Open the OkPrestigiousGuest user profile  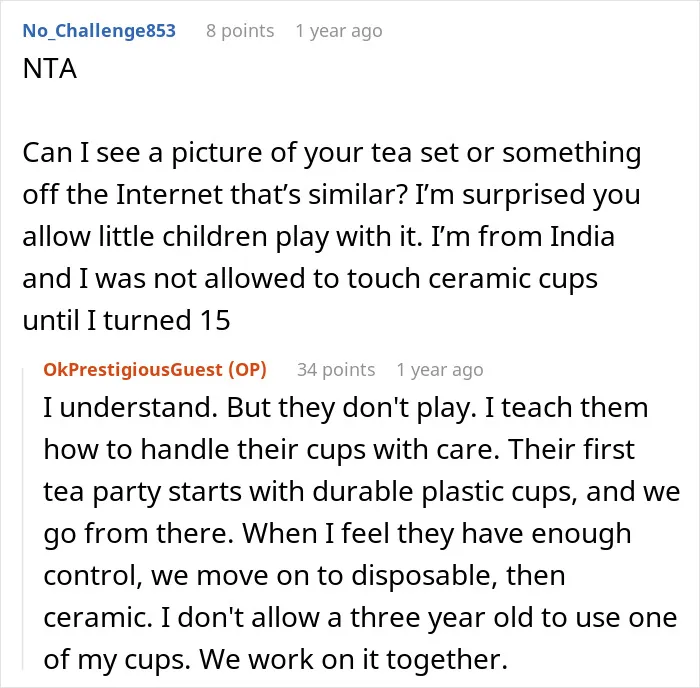click(133, 370)
